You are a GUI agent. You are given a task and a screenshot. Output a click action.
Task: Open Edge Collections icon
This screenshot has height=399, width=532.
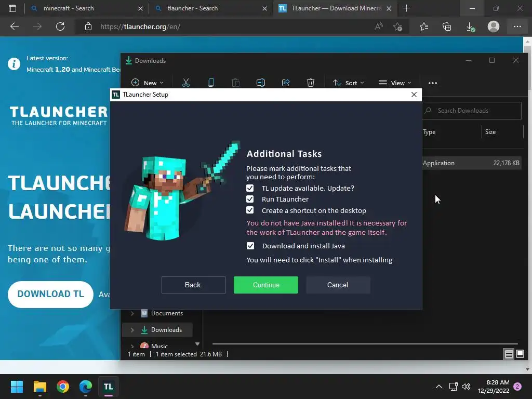tap(447, 26)
